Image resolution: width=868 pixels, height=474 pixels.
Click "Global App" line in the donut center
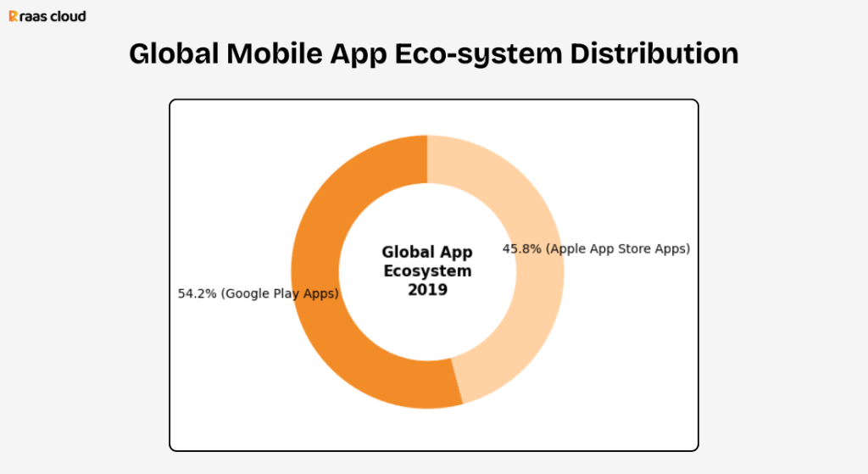coord(427,252)
